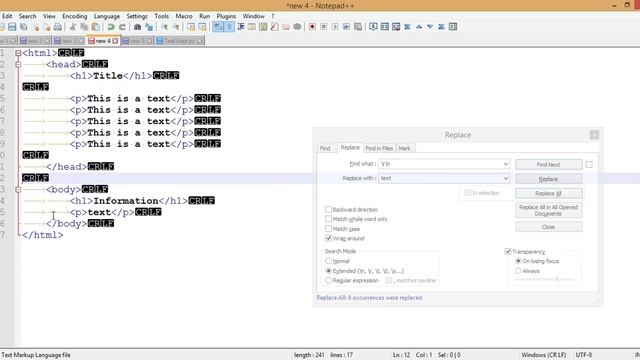
Task: Click the Find Next button
Action: tap(549, 164)
